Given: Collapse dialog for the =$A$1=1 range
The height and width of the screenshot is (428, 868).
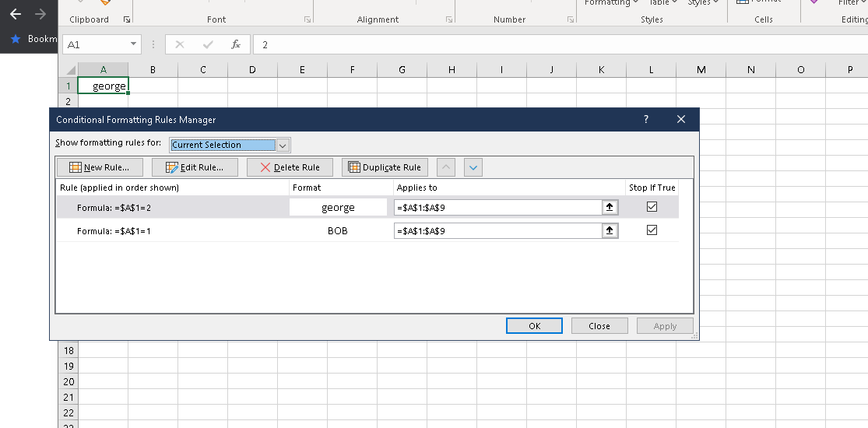Looking at the screenshot, I should point(610,231).
